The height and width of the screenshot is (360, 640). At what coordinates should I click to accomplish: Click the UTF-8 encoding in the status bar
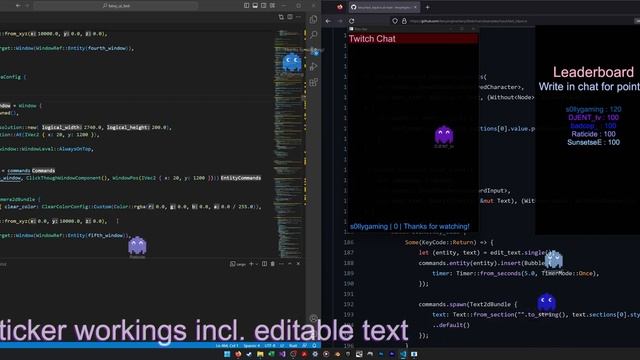click(270, 346)
